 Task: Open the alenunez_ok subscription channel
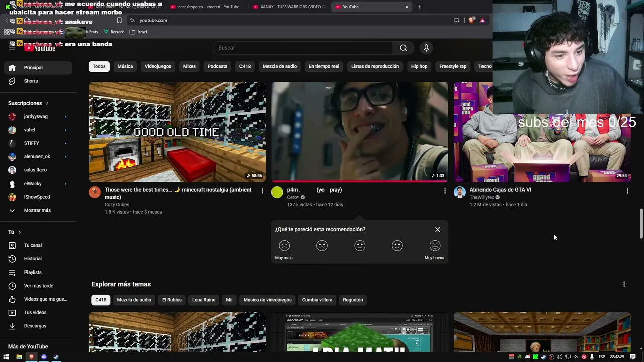pos(38,156)
